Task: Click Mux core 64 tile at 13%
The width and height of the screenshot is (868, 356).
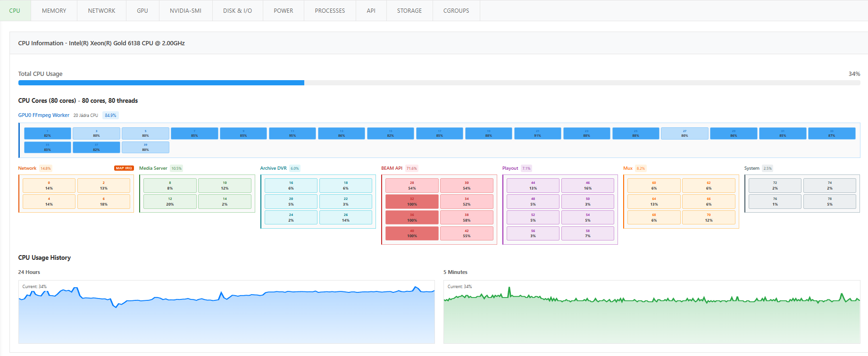Action: (654, 201)
